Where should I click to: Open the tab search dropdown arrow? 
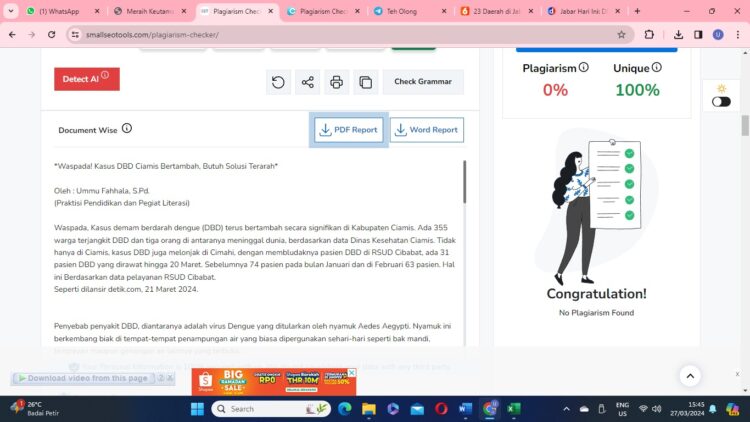point(11,11)
